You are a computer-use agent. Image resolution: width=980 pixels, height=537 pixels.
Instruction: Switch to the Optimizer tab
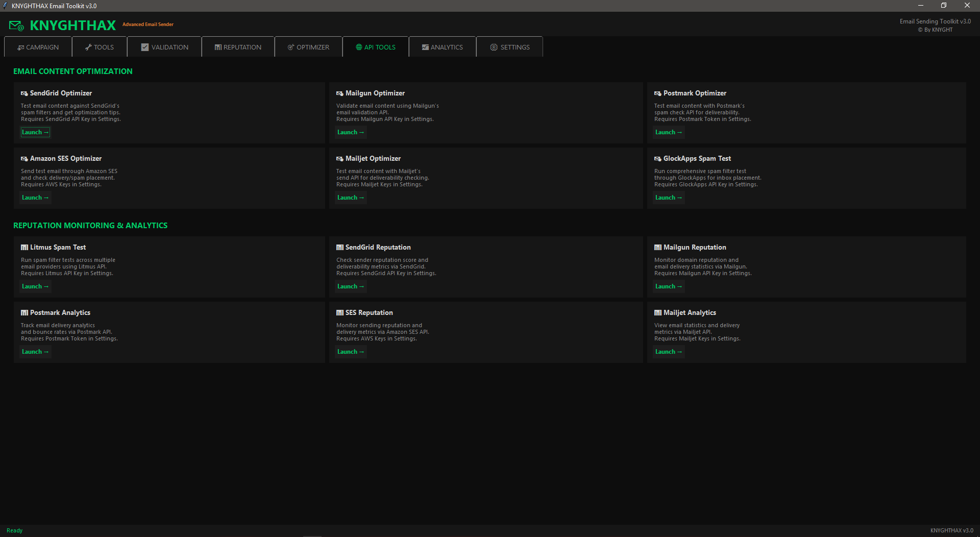click(x=308, y=47)
